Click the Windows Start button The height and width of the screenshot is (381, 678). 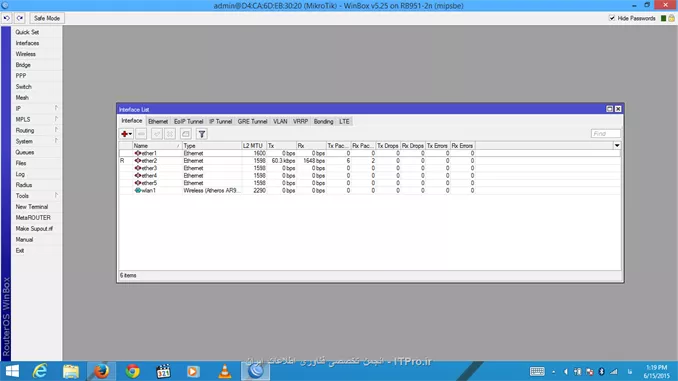pos(12,371)
